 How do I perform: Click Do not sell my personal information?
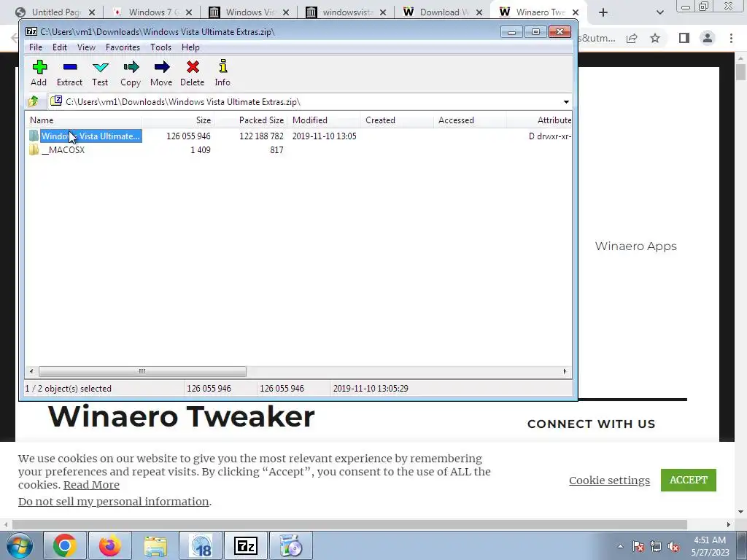pos(113,502)
